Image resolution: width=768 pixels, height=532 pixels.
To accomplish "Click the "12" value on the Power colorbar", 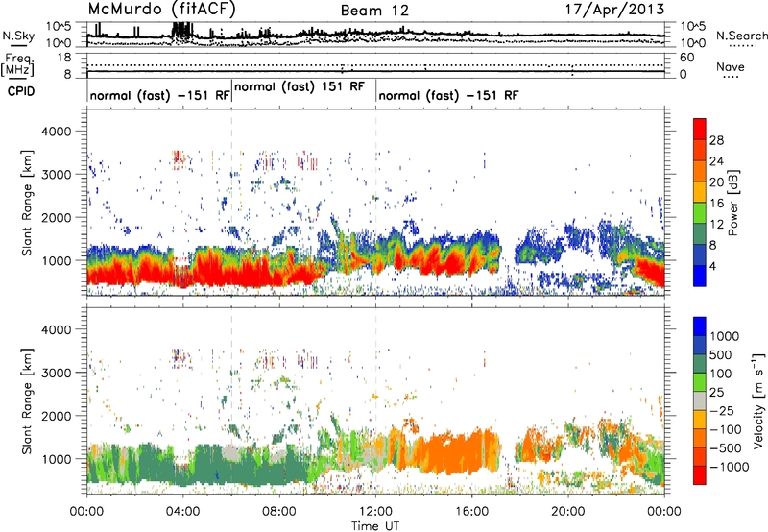I will pos(716,225).
